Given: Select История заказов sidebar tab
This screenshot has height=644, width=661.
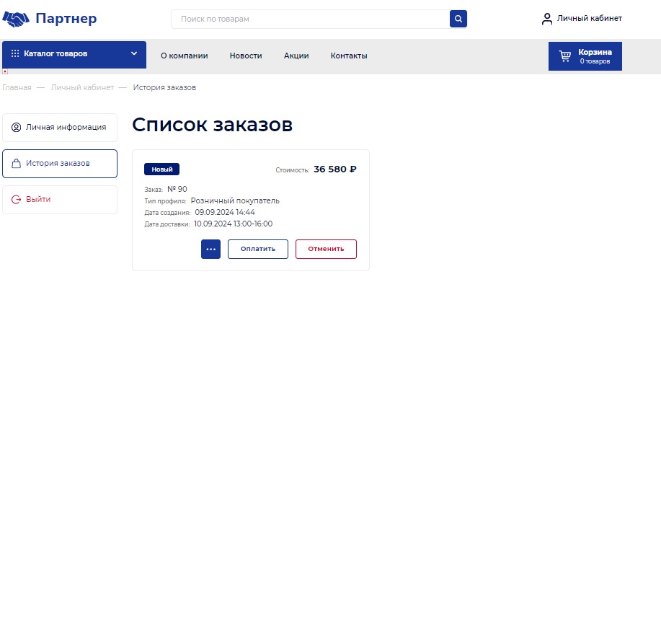Looking at the screenshot, I should click(x=60, y=164).
